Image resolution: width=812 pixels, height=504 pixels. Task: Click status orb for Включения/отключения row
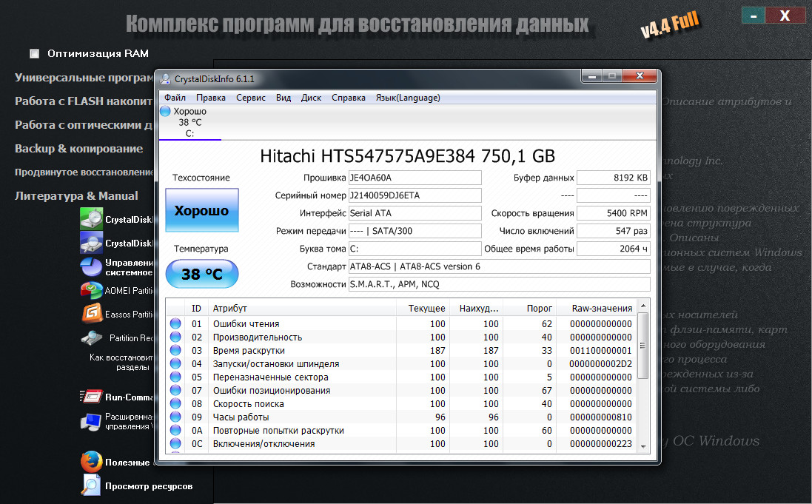coord(175,443)
